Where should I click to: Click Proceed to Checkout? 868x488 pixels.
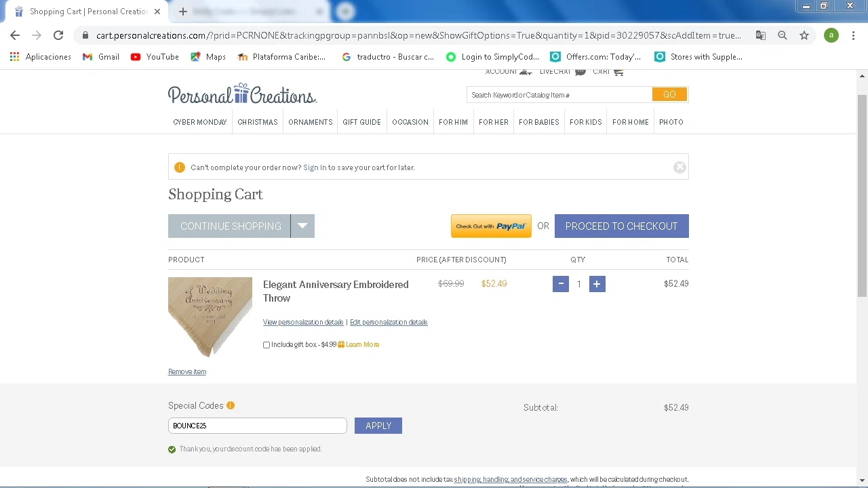point(622,226)
